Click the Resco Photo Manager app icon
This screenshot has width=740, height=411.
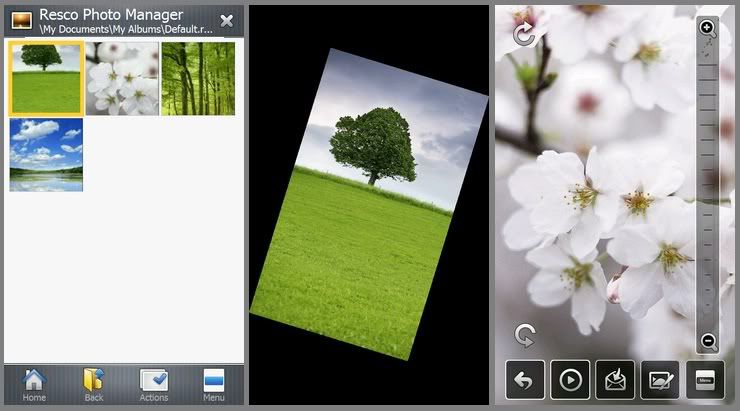(x=20, y=20)
